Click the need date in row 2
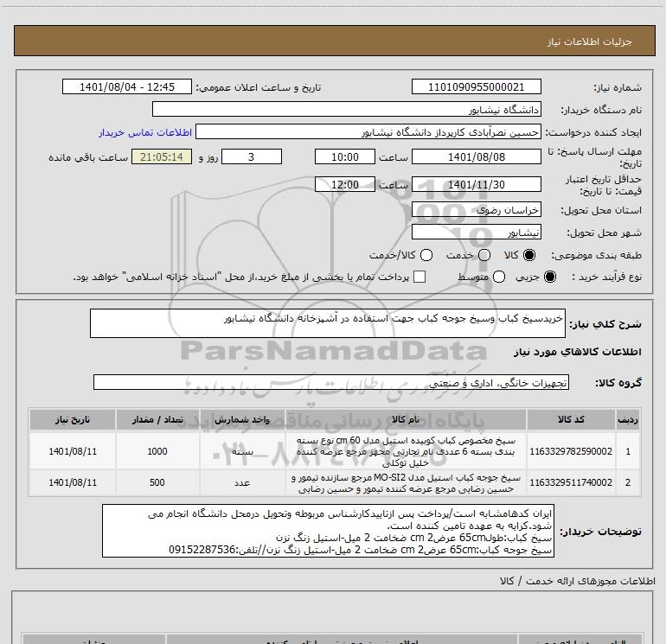 pos(73,482)
